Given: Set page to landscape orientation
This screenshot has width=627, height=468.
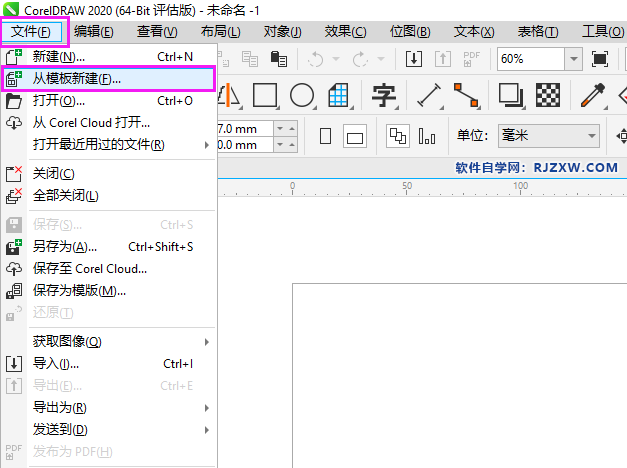Looking at the screenshot, I should coord(355,136).
